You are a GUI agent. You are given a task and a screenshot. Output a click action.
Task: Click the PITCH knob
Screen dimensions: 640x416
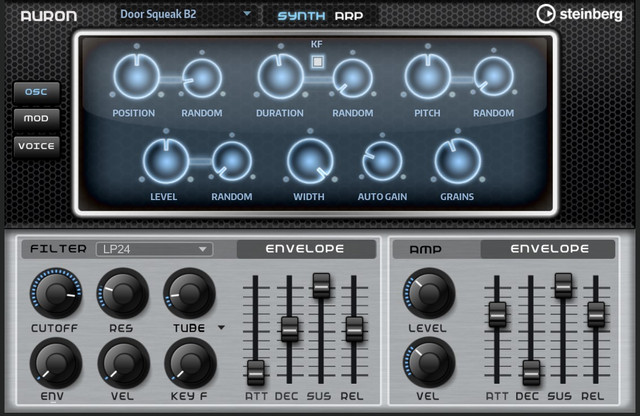(427, 76)
